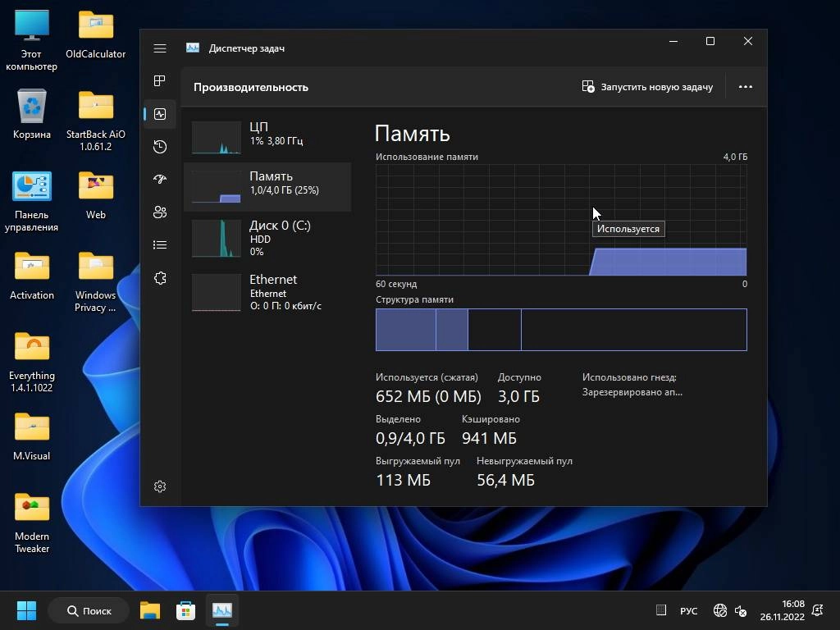The height and width of the screenshot is (630, 840).
Task: Maximize the Task Manager window
Action: [710, 41]
